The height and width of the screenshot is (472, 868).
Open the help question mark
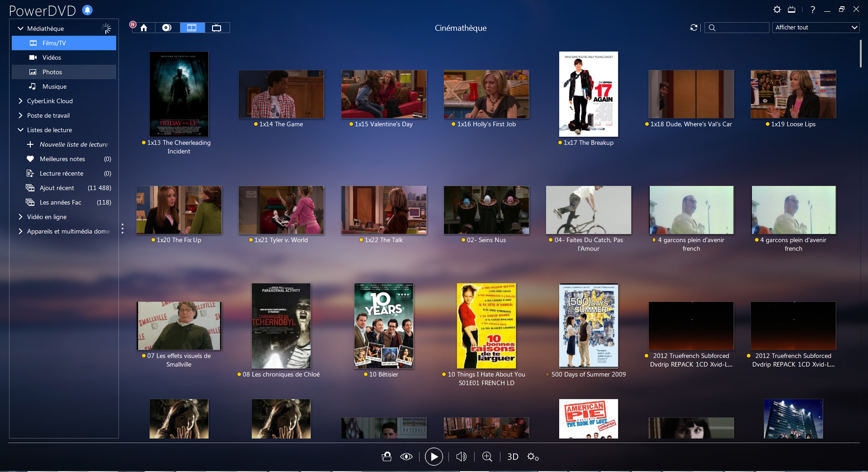(x=813, y=10)
